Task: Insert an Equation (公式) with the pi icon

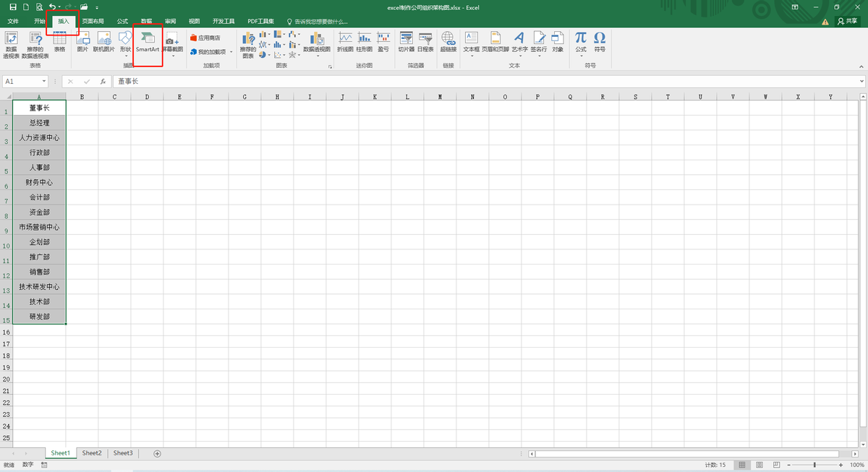Action: pyautogui.click(x=581, y=43)
